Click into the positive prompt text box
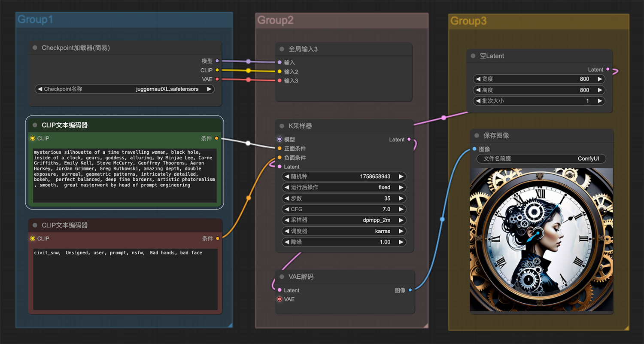Viewport: 644px width, 344px height. click(x=125, y=175)
